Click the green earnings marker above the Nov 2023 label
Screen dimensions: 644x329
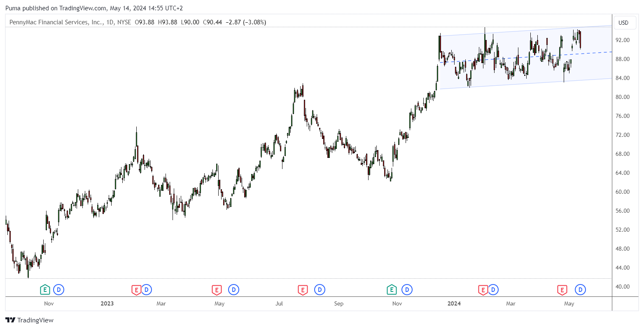tap(391, 290)
